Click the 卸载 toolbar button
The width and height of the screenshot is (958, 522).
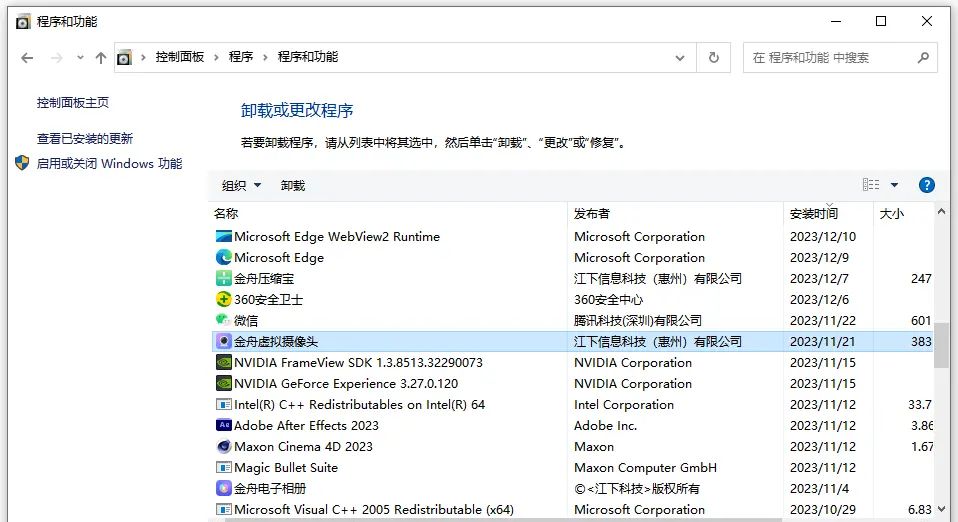(293, 185)
